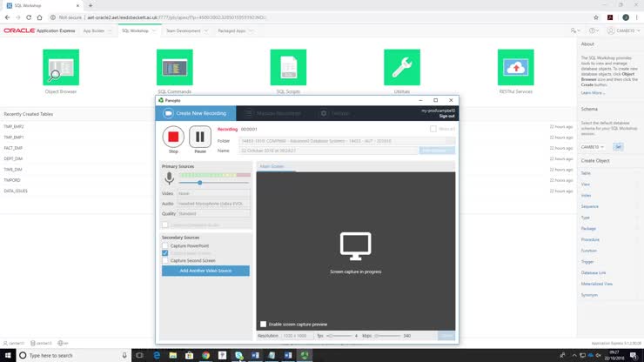This screenshot has width=644, height=362.
Task: Open the Packaged Apps menu
Action: click(x=235, y=30)
